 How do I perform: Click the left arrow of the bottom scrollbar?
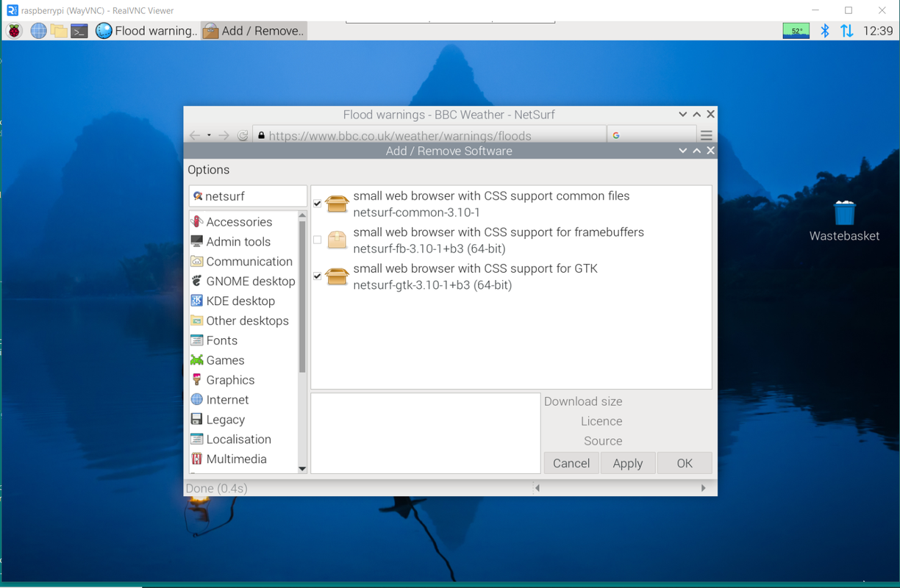(x=537, y=488)
